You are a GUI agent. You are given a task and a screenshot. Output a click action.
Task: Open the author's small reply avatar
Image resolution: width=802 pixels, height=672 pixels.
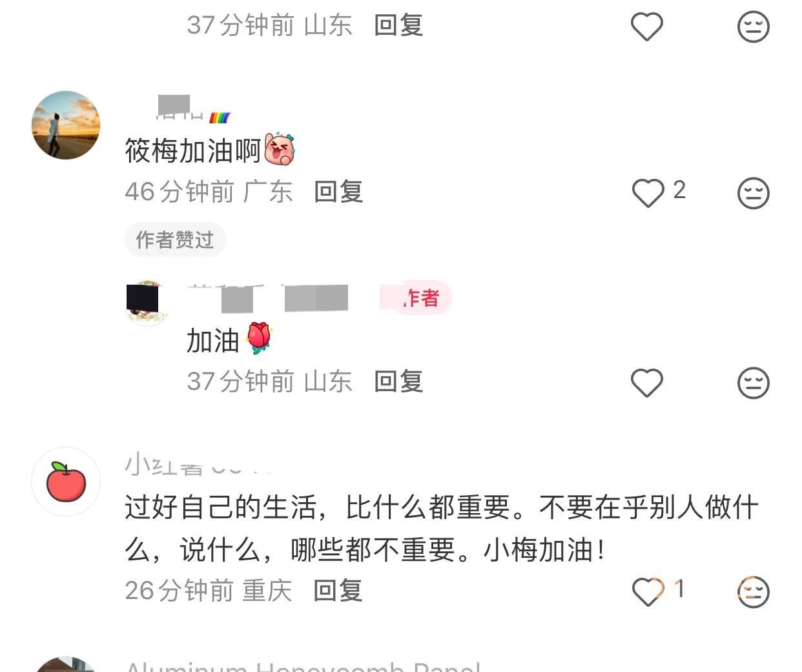147,303
